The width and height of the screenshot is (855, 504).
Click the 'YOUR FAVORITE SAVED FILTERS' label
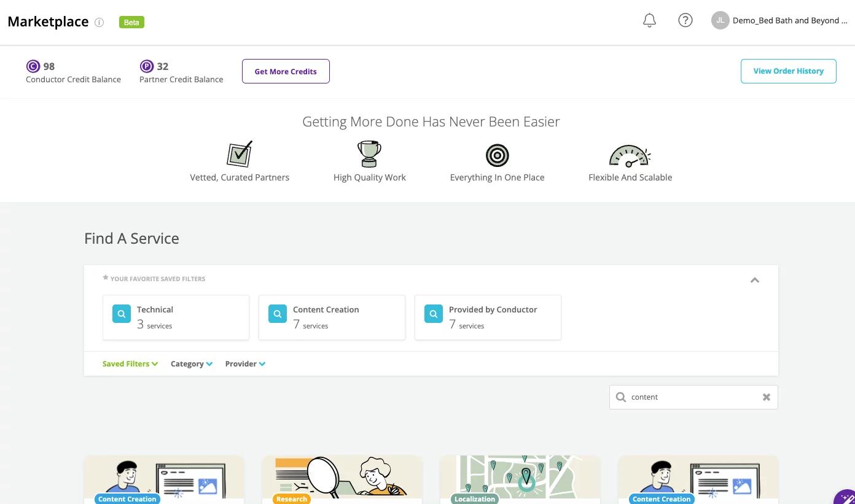coord(158,279)
